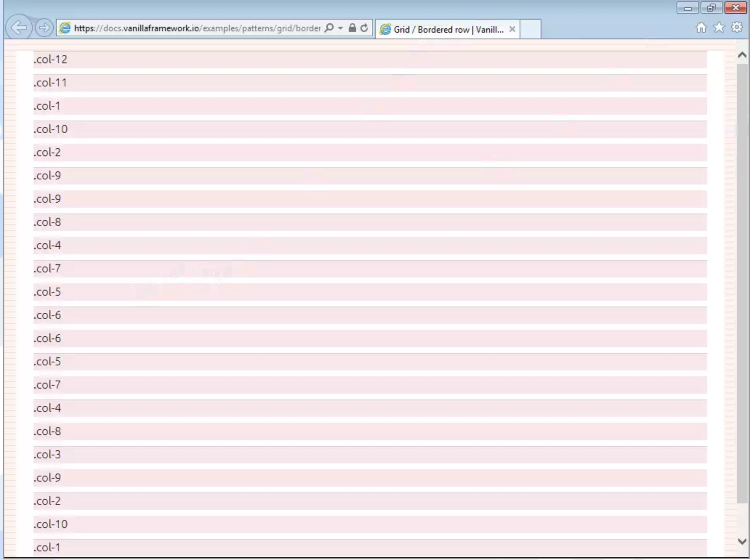Open the Home page
This screenshot has width=750, height=560.
pyautogui.click(x=701, y=27)
